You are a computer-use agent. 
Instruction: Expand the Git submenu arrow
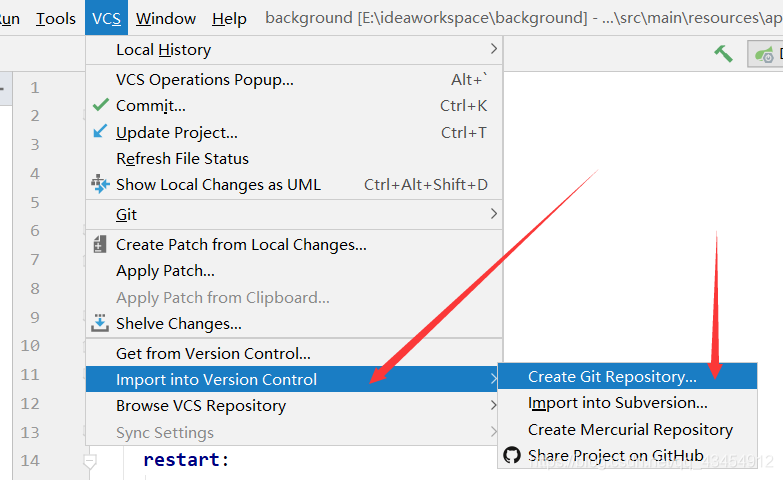point(493,214)
